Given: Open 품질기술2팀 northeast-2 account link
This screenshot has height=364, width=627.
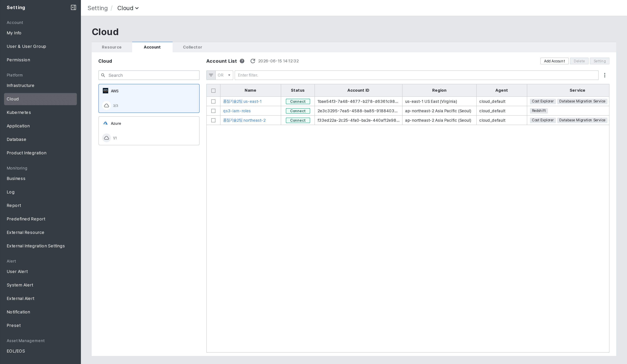Looking at the screenshot, I should [244, 120].
